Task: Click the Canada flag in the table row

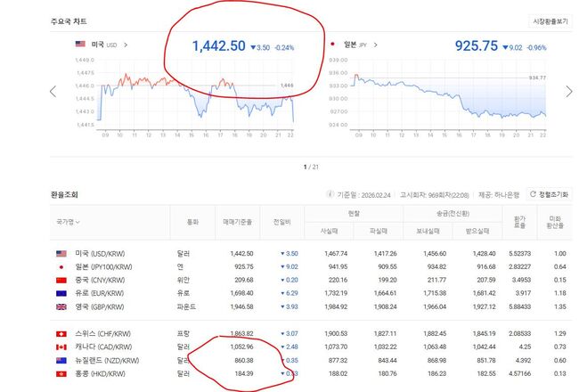Action: click(x=60, y=345)
